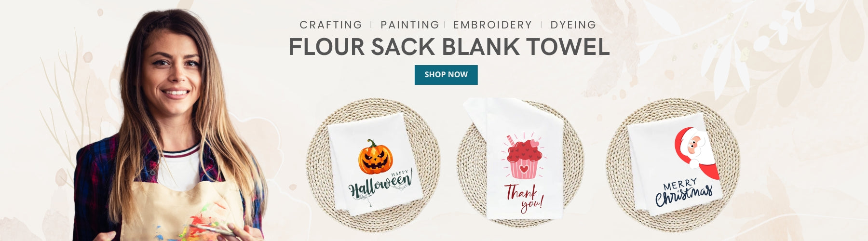Click the CRAFTING label
The image size is (868, 241).
331,25
